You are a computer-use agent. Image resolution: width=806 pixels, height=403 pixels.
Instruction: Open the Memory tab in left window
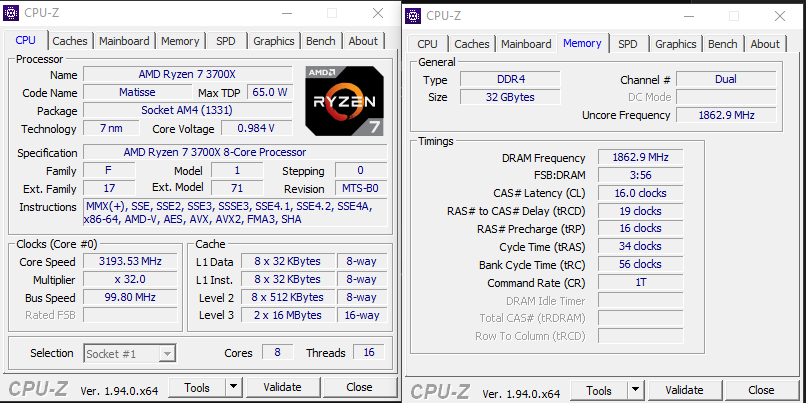tap(180, 41)
